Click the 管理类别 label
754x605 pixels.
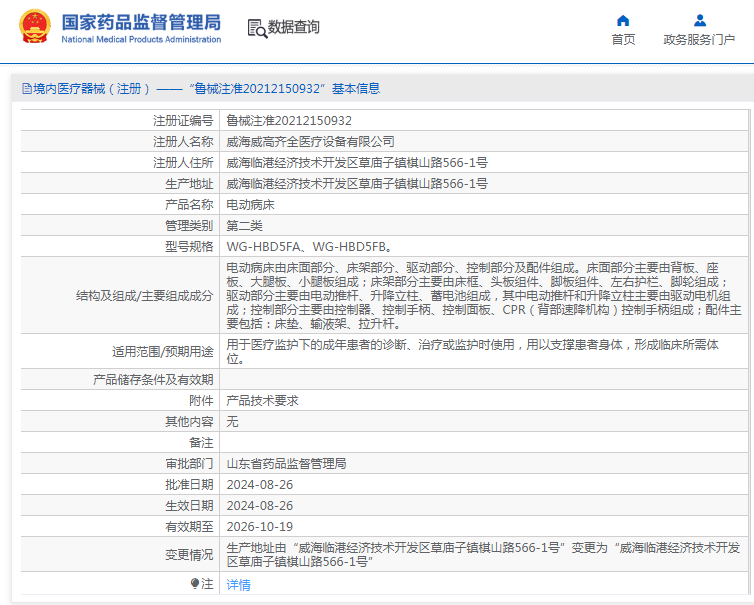pyautogui.click(x=189, y=226)
